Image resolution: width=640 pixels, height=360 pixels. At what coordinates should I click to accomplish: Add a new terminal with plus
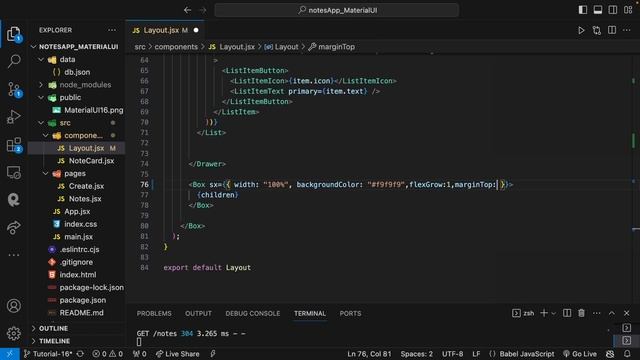[544, 313]
